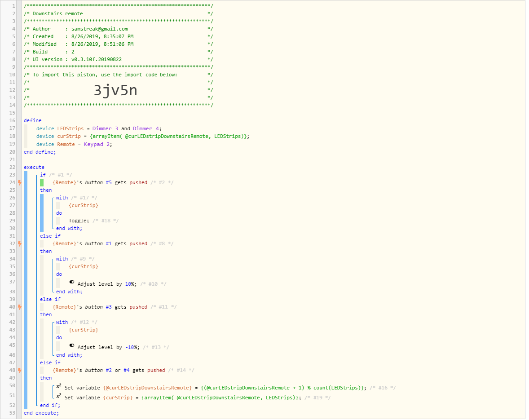Select the Remote device variable definition

coord(66,144)
